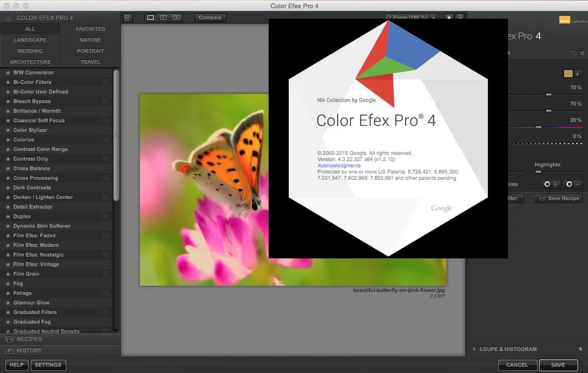
Task: Select the LANDSCAPE category tab
Action: pos(30,40)
